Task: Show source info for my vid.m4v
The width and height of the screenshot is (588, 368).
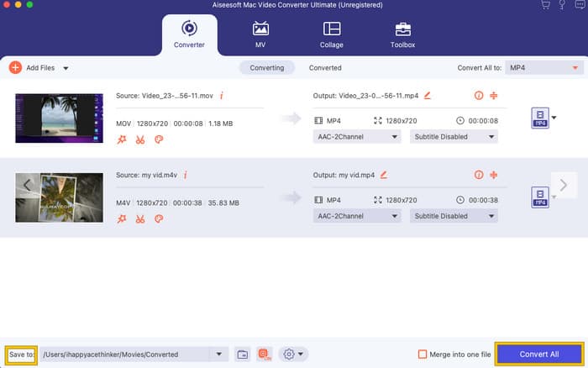Action: [x=186, y=176]
